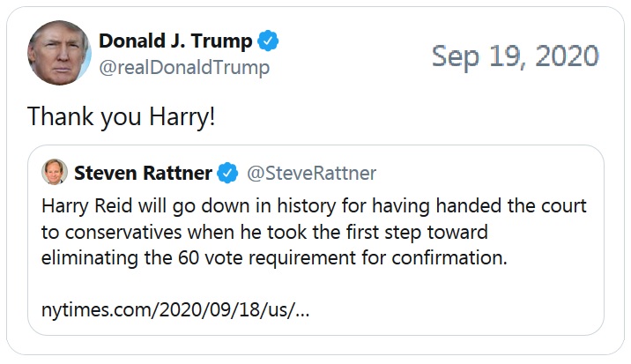Click the word "conservatives" in quoted tweet

[x=123, y=233]
